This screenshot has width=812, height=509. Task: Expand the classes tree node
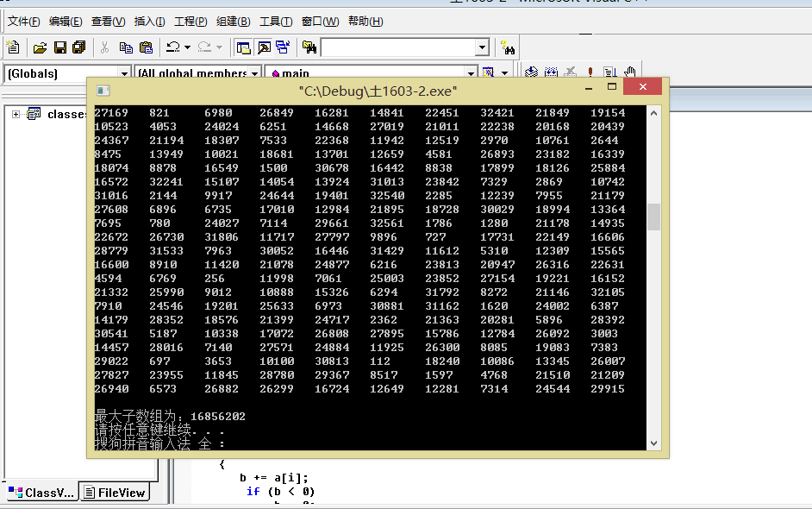[16, 114]
